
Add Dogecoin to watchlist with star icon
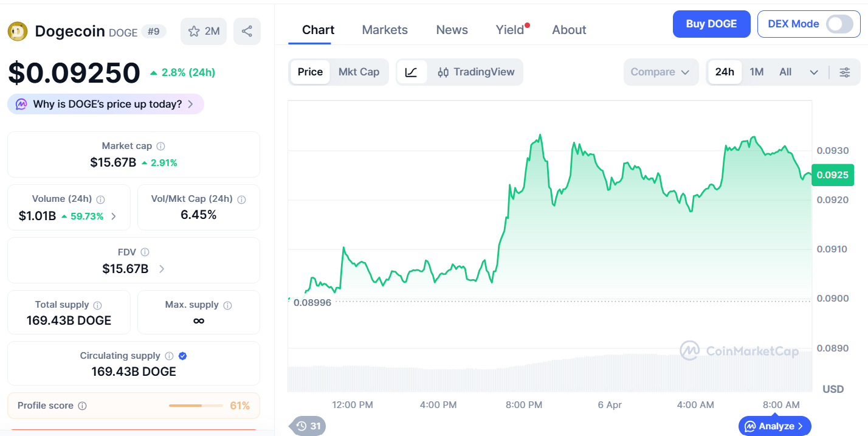pos(204,31)
